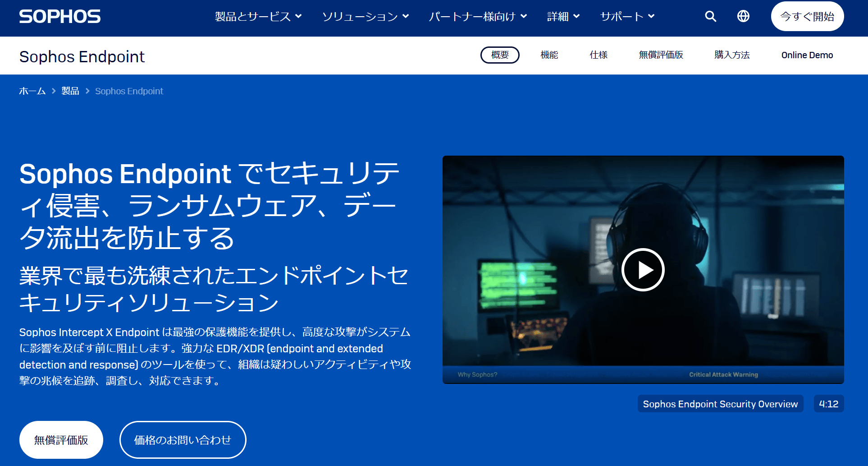
Task: Click the chevron after ホーム breadcrumb
Action: (54, 91)
